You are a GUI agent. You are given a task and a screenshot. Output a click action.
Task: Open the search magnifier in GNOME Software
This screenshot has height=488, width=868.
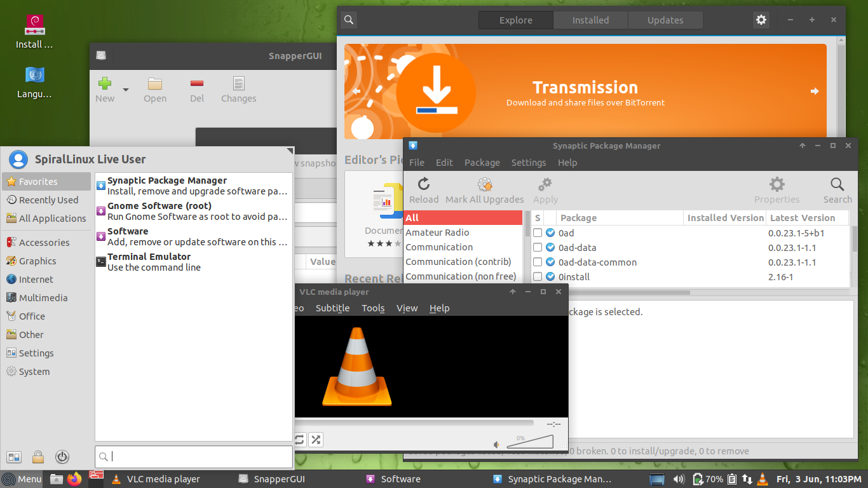[348, 20]
